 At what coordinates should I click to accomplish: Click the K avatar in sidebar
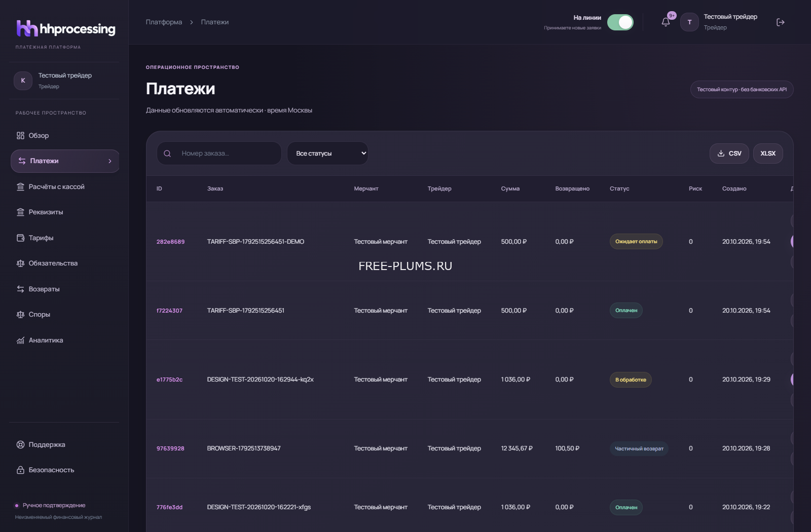pyautogui.click(x=23, y=81)
